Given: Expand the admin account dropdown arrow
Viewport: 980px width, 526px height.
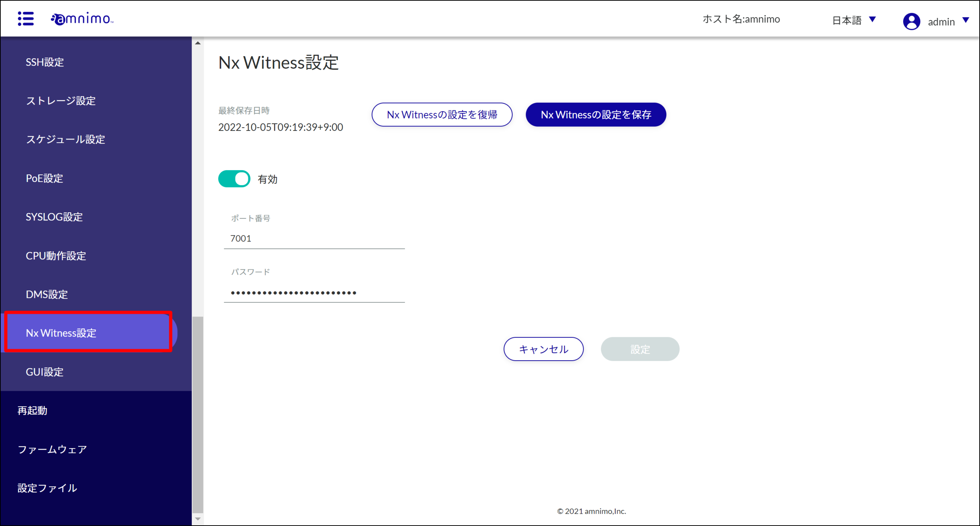Looking at the screenshot, I should coord(966,20).
